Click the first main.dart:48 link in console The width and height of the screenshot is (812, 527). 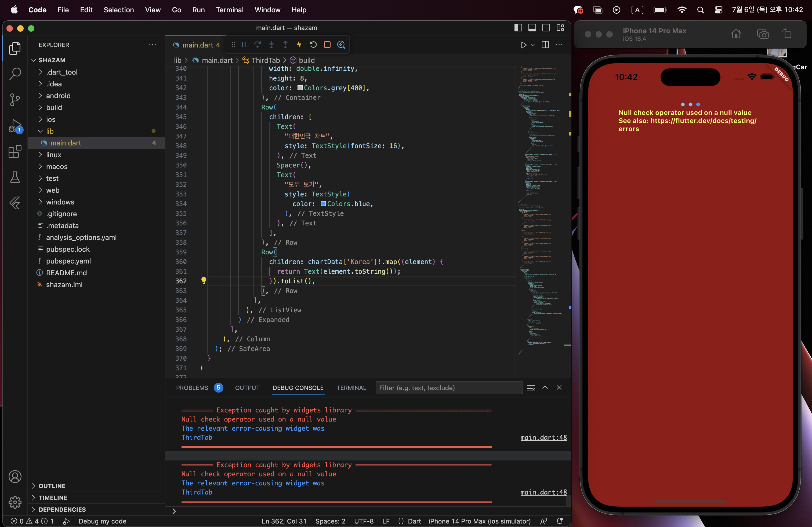pyautogui.click(x=543, y=437)
